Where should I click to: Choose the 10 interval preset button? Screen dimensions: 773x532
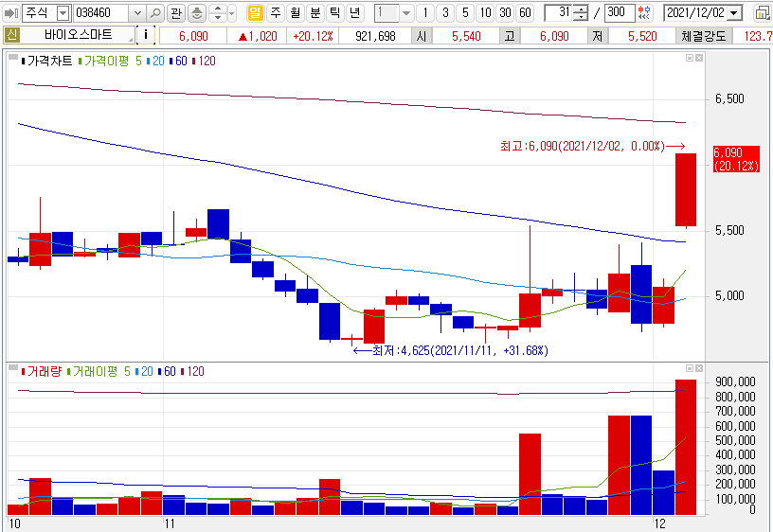486,13
